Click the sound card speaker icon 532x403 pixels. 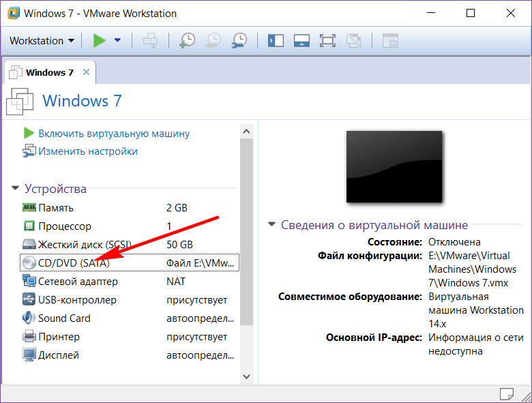click(29, 318)
